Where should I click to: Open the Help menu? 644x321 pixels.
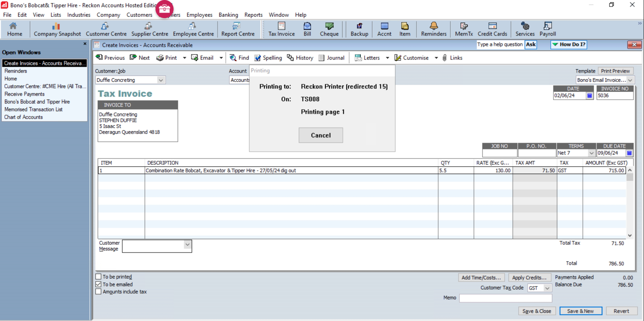(x=301, y=15)
